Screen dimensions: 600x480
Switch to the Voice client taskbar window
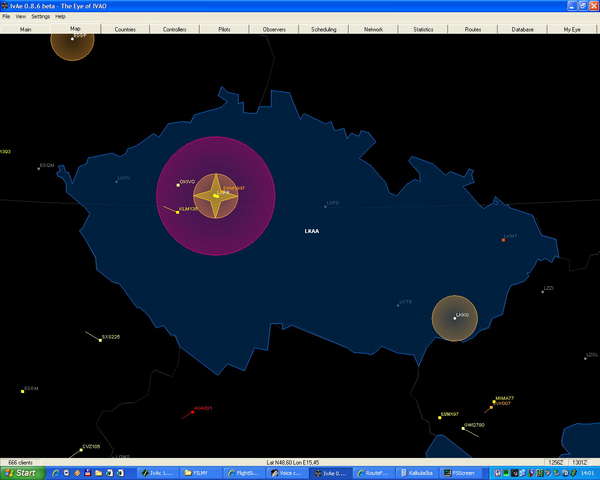(x=287, y=473)
